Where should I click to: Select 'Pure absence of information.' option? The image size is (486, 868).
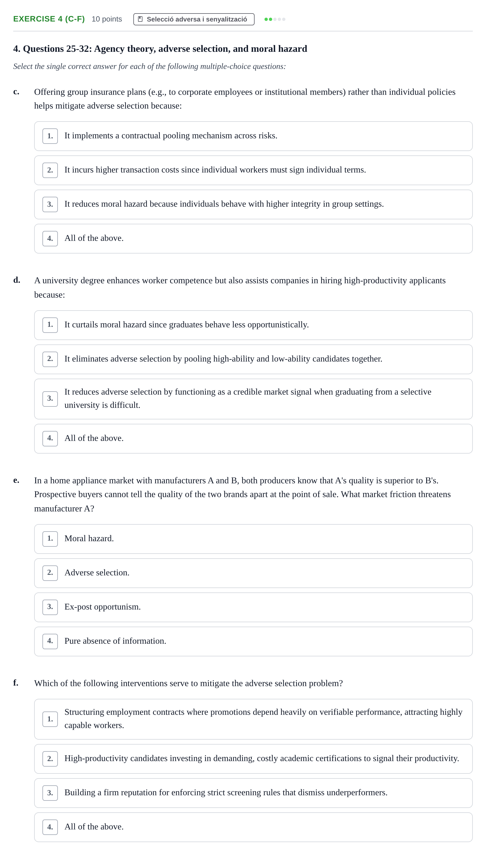tap(253, 641)
